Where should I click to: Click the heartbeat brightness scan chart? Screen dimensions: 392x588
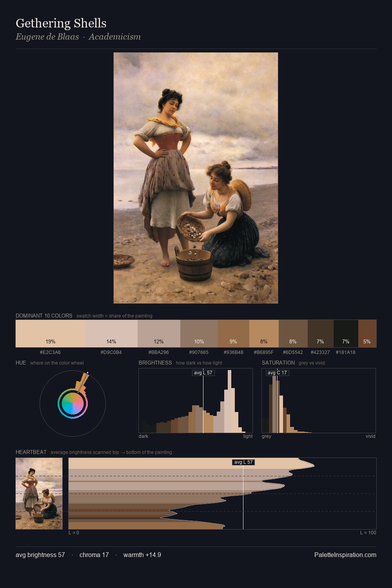(x=222, y=494)
